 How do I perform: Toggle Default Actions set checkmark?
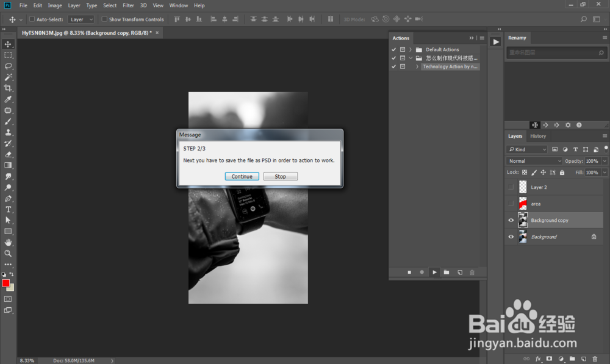click(393, 49)
